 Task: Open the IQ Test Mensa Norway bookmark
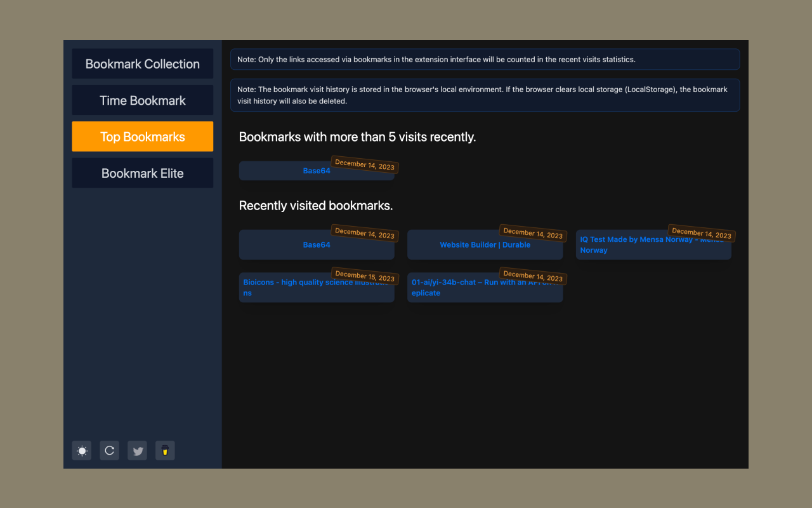(x=653, y=244)
